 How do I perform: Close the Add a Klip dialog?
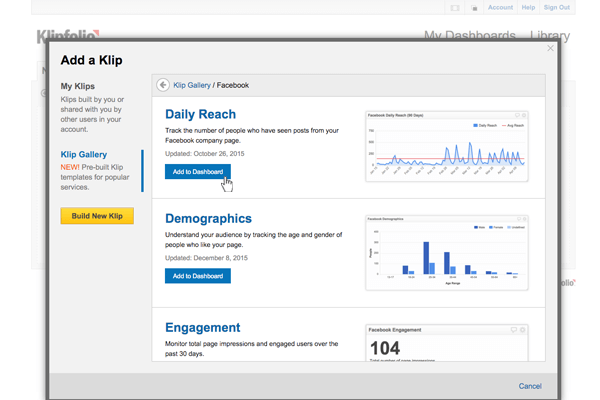pos(549,48)
